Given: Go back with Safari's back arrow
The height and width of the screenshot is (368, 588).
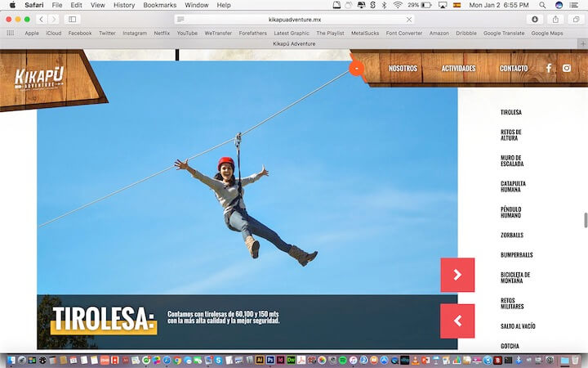Looking at the screenshot, I should click(41, 19).
